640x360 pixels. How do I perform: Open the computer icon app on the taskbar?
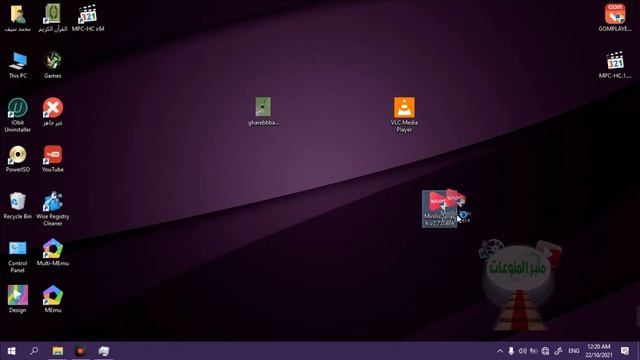(104, 351)
